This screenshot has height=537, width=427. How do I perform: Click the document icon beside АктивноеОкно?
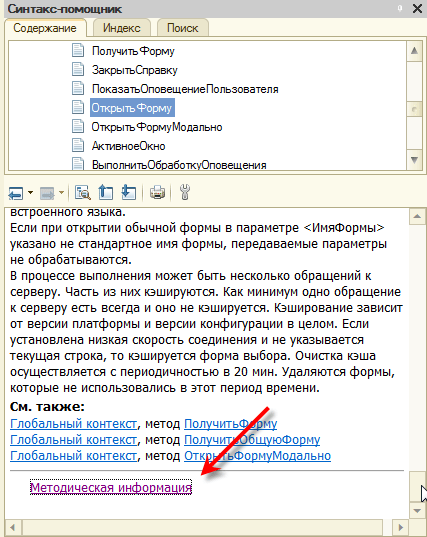78,145
